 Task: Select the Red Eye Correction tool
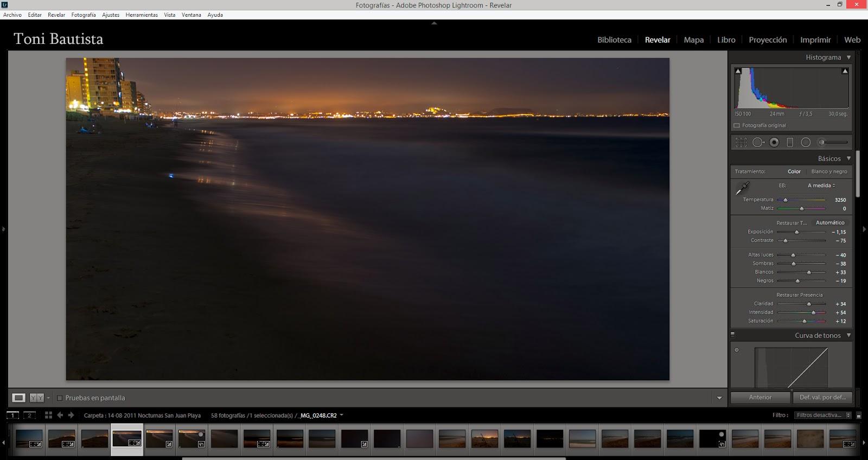tap(774, 142)
